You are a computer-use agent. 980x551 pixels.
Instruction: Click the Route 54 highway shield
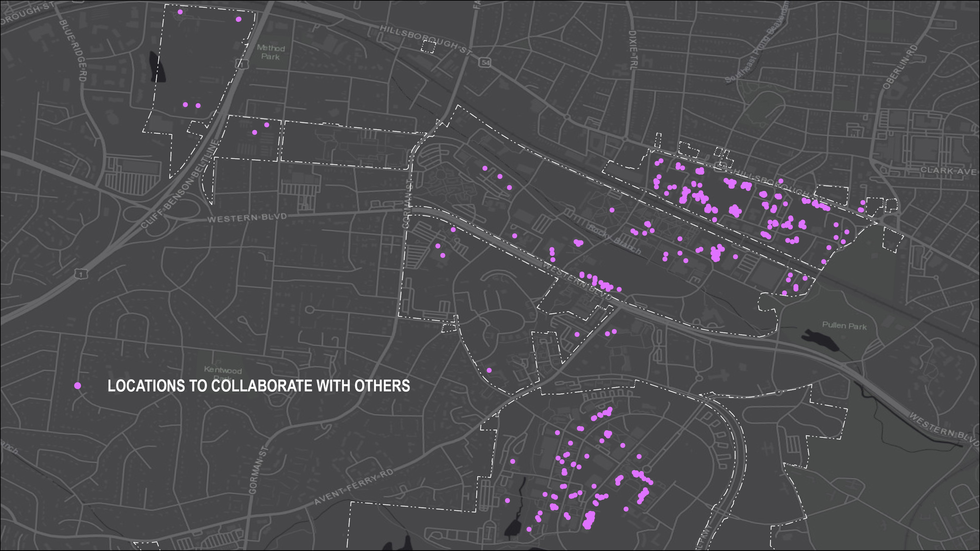(485, 62)
